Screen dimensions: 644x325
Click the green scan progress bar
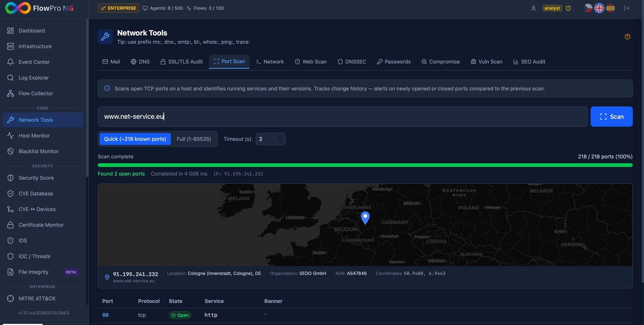click(x=365, y=165)
